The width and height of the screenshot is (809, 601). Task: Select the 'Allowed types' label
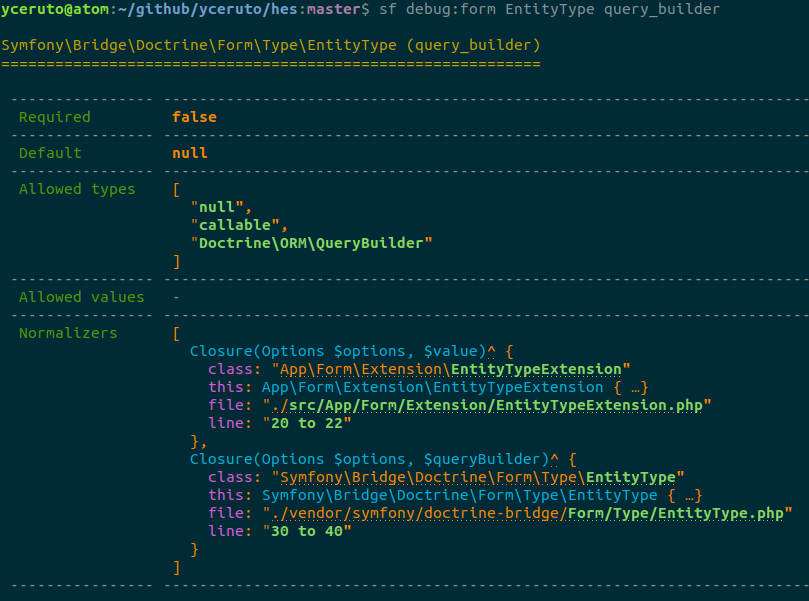click(77, 189)
